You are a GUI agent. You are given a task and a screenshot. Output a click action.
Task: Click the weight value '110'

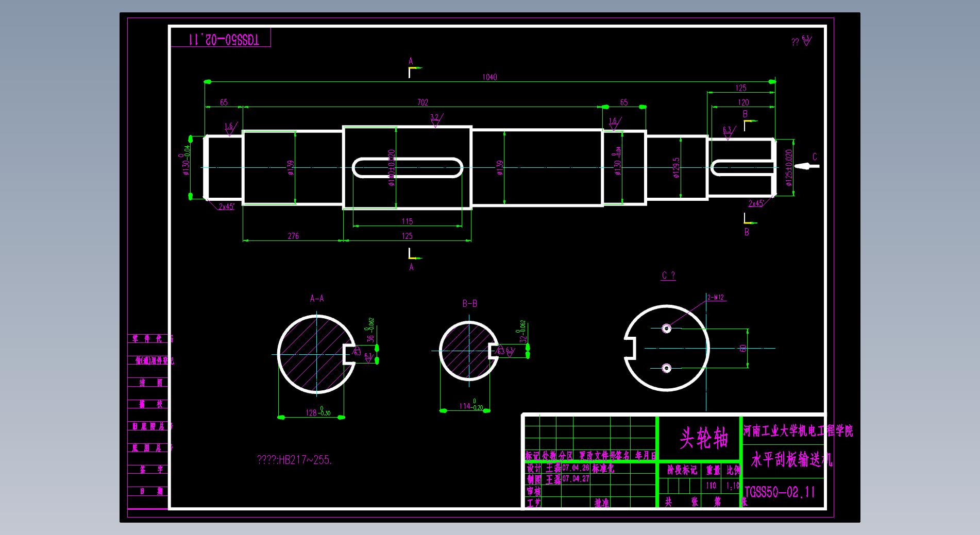[x=711, y=485]
